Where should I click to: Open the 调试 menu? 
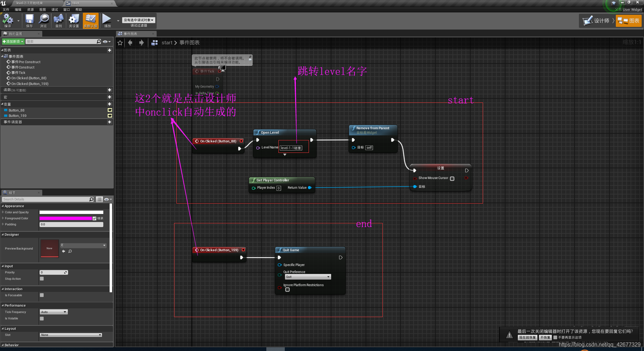[x=54, y=9]
